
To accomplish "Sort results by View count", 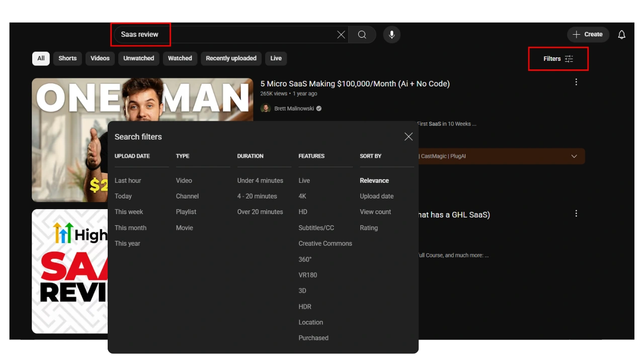I will click(375, 212).
